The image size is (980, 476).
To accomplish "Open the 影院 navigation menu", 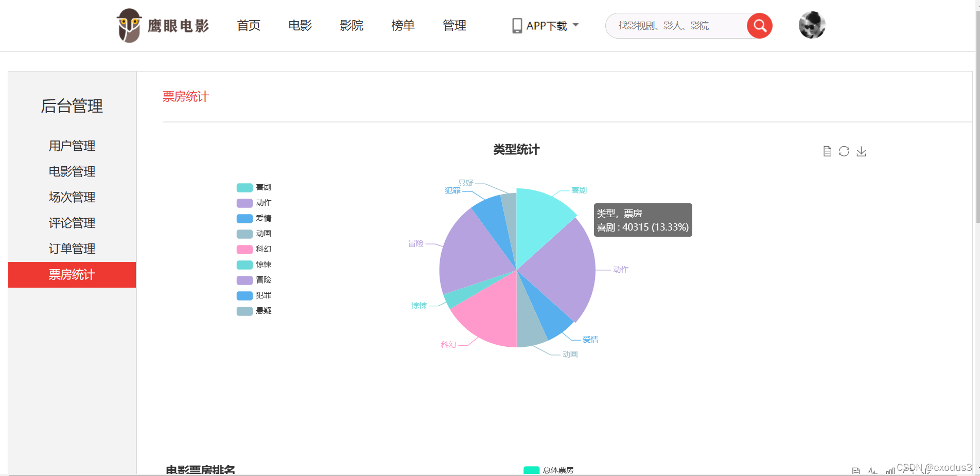I will 352,25.
